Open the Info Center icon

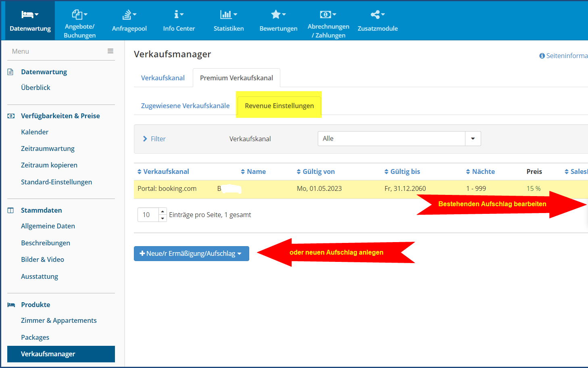(179, 15)
